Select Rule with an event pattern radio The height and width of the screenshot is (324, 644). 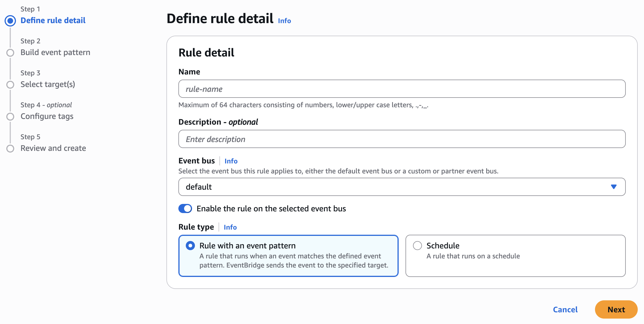(190, 246)
